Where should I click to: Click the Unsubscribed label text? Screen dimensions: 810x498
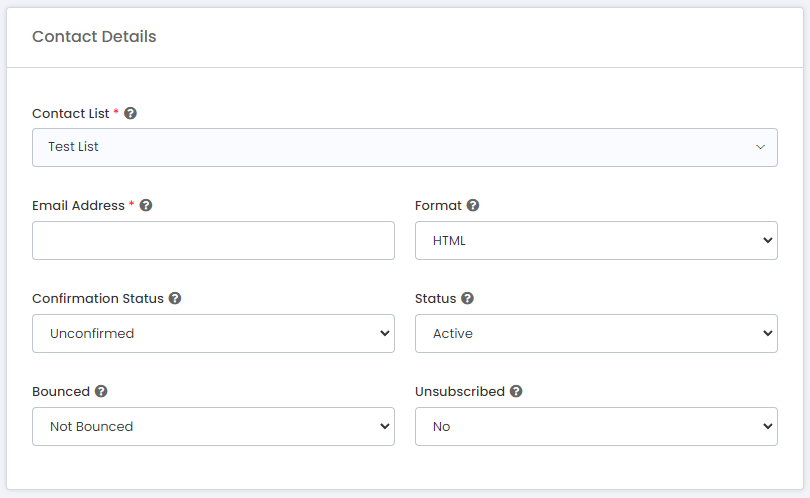click(x=459, y=391)
